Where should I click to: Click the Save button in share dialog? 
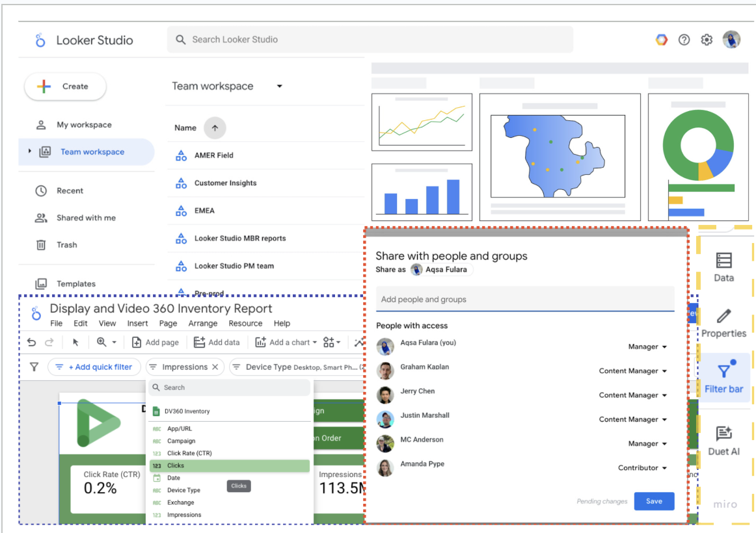[x=654, y=501]
